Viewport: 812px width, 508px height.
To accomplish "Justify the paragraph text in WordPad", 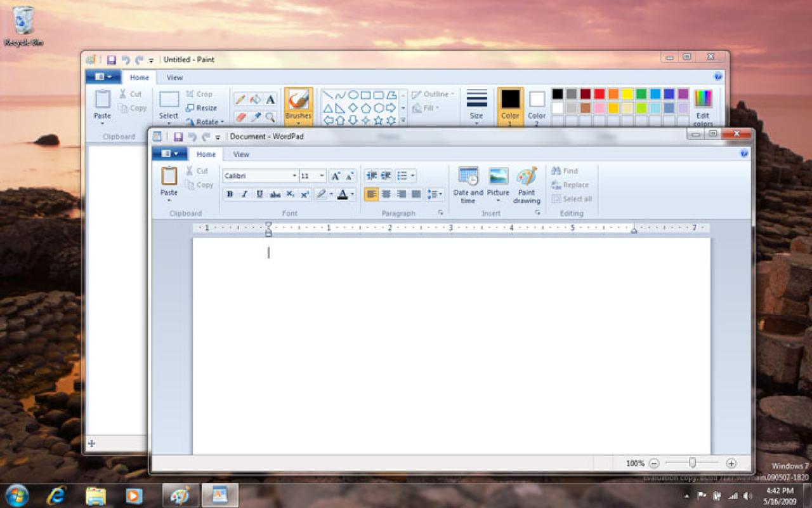I will [x=416, y=194].
